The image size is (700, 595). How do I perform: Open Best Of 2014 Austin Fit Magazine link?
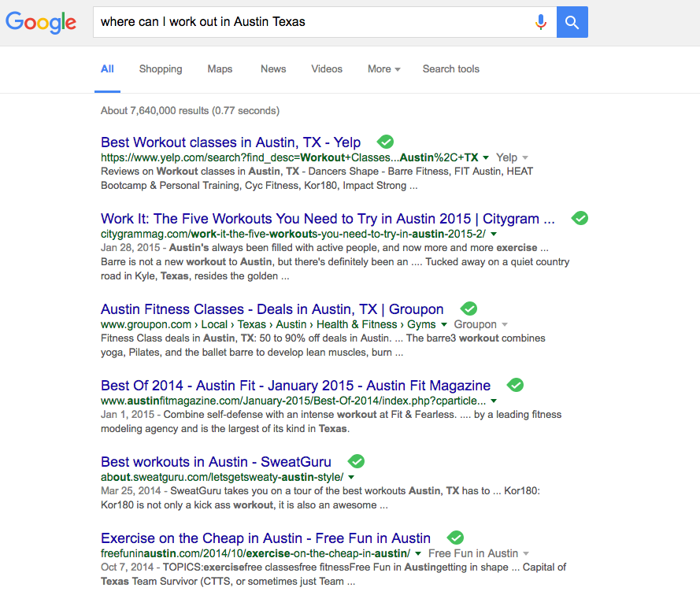[295, 386]
